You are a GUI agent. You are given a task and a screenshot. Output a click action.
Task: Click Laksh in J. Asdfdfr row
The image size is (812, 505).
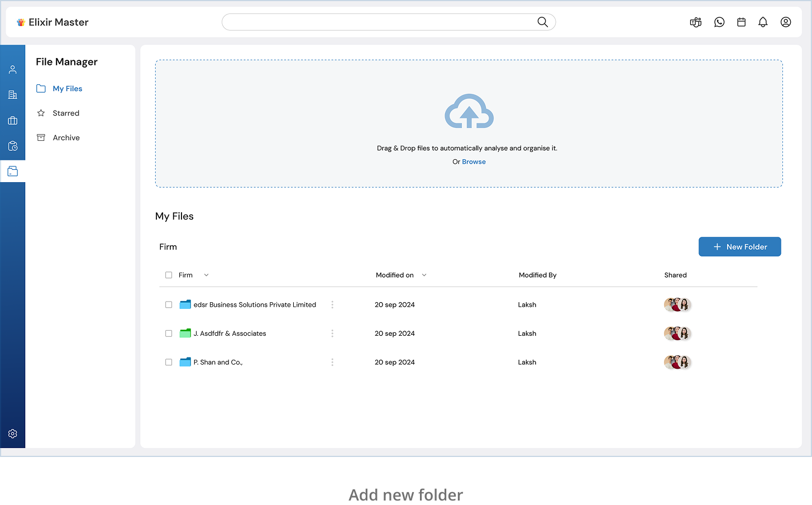click(x=527, y=334)
